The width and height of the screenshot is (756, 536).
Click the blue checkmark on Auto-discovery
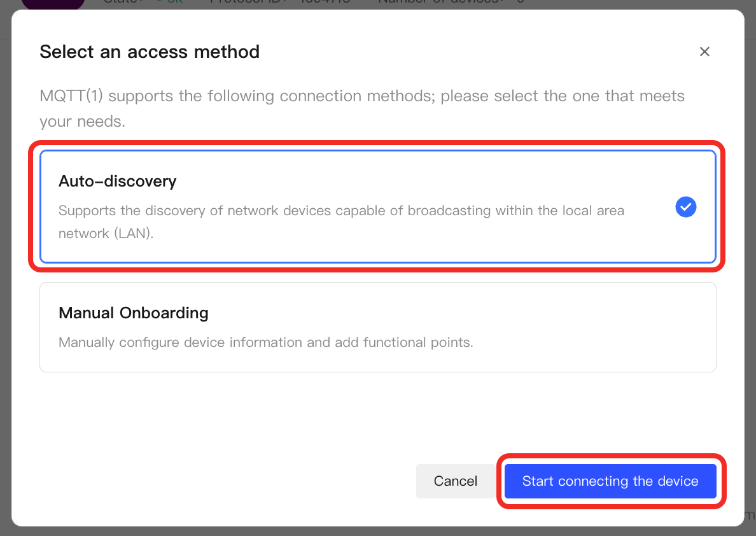[x=685, y=207]
